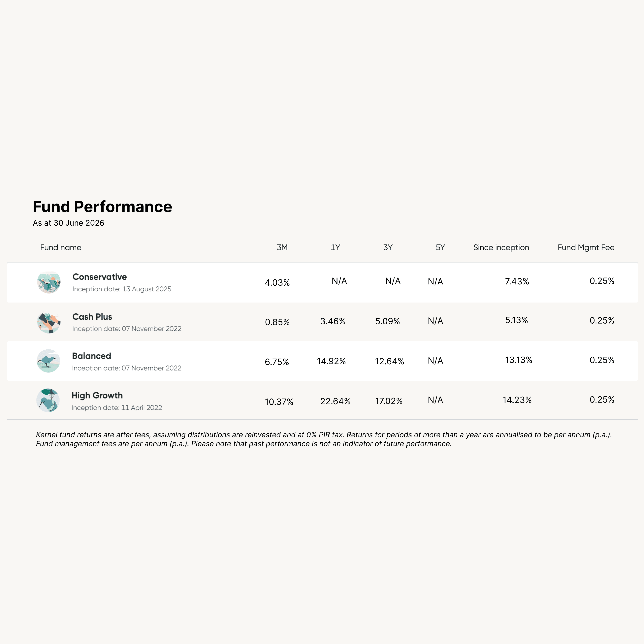Select the 5Y column header
This screenshot has width=644, height=644.
point(440,247)
